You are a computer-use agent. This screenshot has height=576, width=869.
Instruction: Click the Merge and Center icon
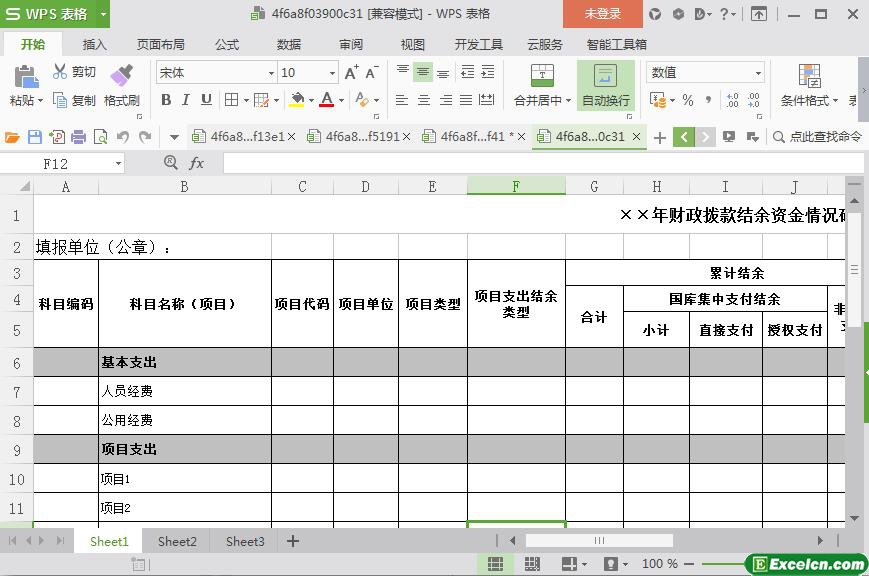pyautogui.click(x=541, y=76)
